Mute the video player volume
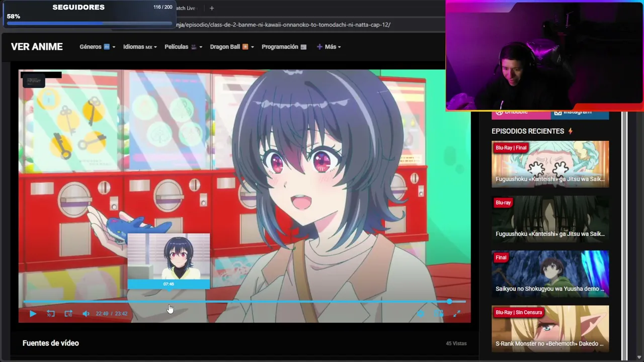The width and height of the screenshot is (644, 362). (x=86, y=314)
